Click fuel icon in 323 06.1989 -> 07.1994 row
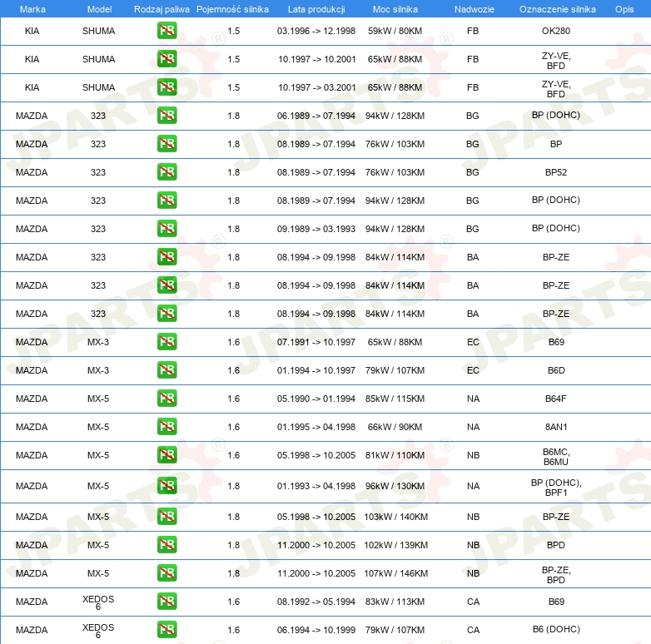The image size is (651, 644). 166,116
